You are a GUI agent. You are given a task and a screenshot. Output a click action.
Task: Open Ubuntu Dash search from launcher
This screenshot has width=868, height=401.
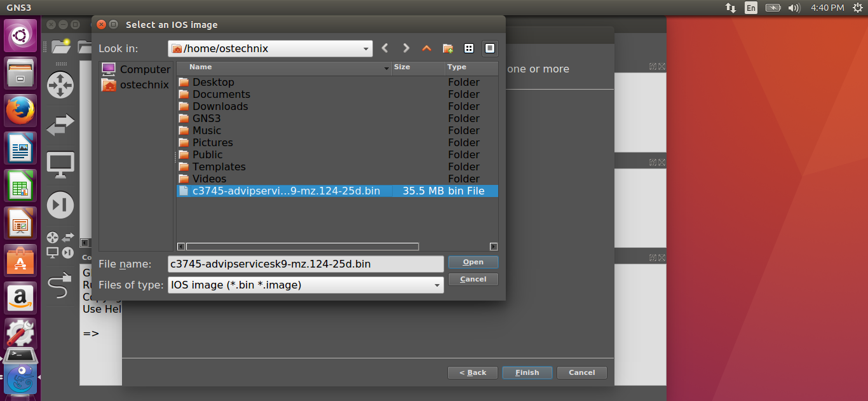click(20, 36)
